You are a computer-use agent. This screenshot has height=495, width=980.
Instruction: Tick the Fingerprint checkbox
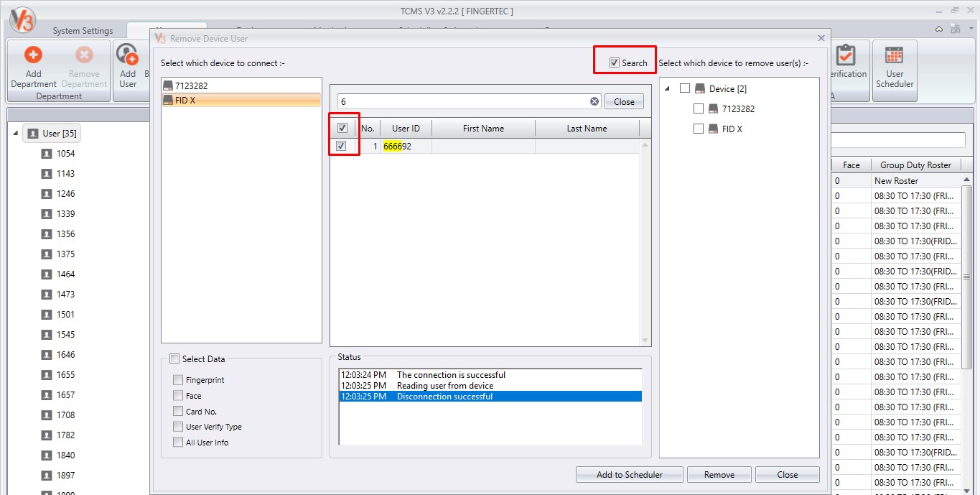[x=178, y=379]
